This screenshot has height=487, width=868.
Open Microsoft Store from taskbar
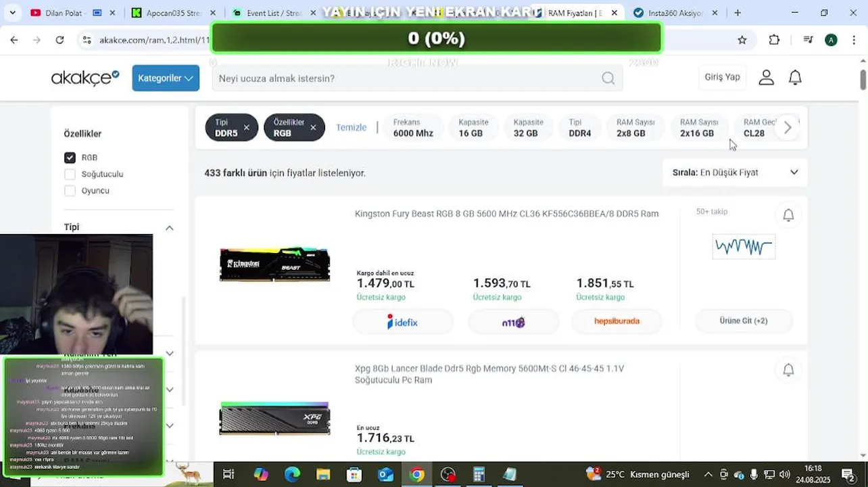click(354, 474)
